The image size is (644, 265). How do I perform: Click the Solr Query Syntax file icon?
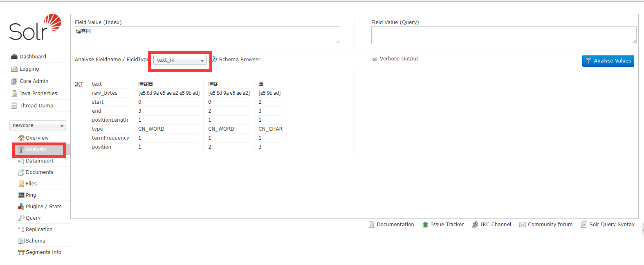click(584, 225)
